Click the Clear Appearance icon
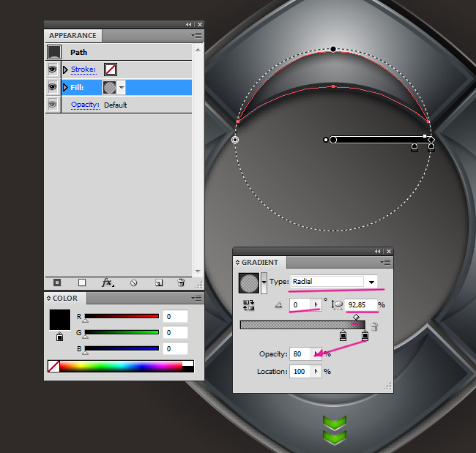This screenshot has width=476, height=453. click(133, 282)
